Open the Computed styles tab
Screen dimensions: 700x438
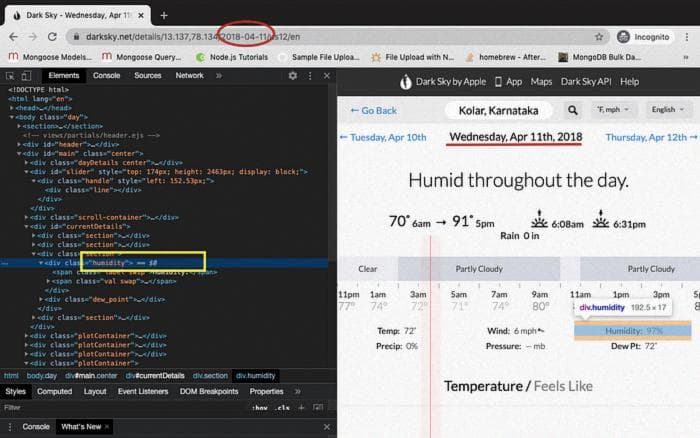54,392
